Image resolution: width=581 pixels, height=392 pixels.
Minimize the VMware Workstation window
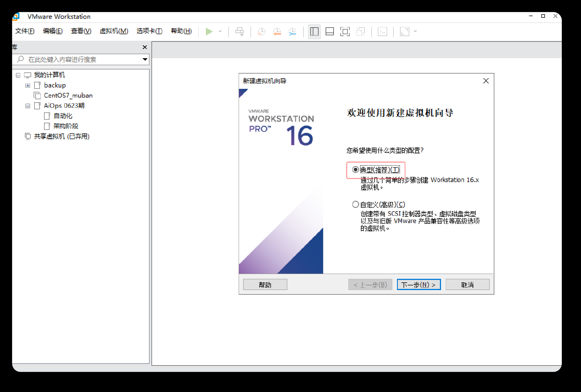click(531, 16)
